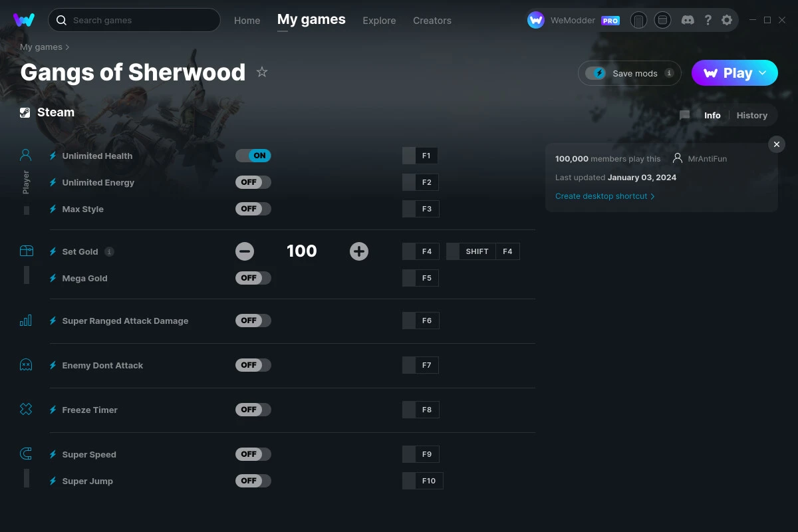Turn off the Unlimited Health toggle
Image resolution: width=798 pixels, height=532 pixels.
point(253,155)
